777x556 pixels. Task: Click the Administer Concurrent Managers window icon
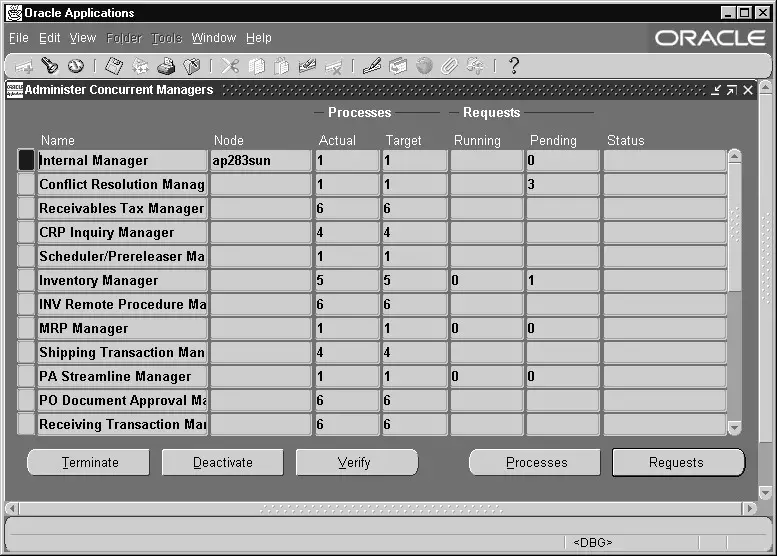coord(14,90)
